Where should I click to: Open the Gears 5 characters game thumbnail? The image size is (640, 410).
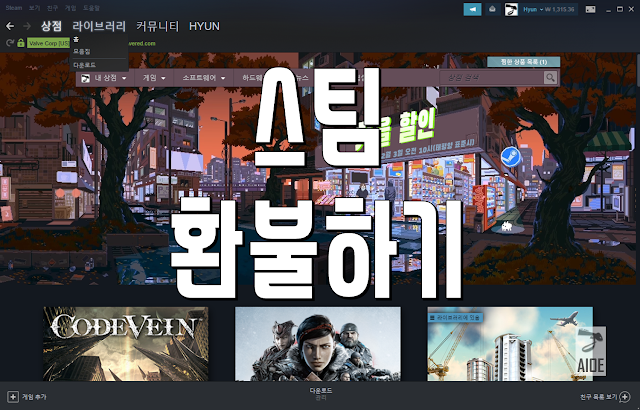tap(318, 344)
